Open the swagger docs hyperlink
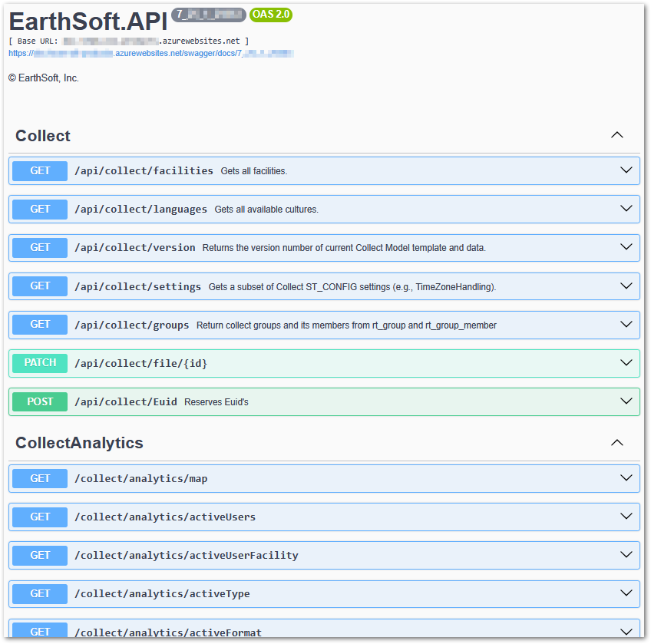651x644 pixels. coord(150,53)
